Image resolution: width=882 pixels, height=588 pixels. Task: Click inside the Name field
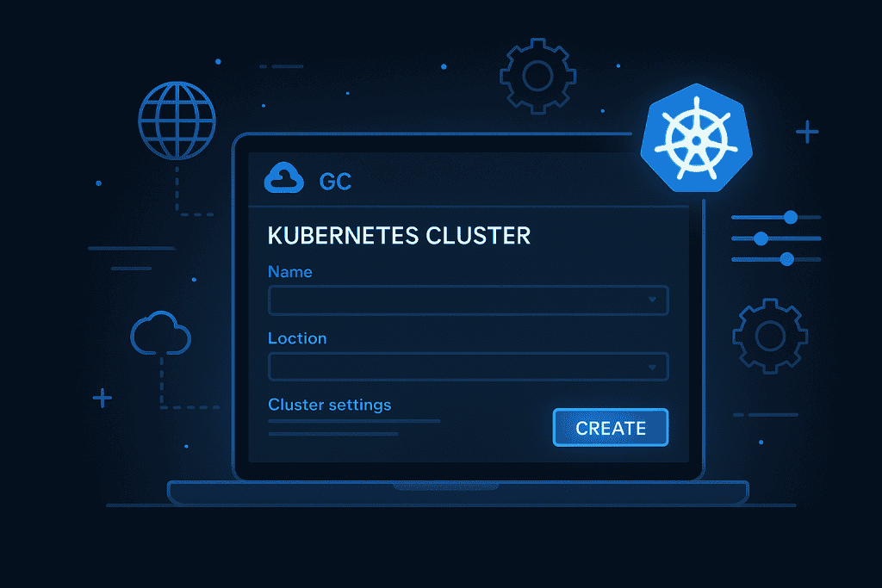tap(468, 300)
